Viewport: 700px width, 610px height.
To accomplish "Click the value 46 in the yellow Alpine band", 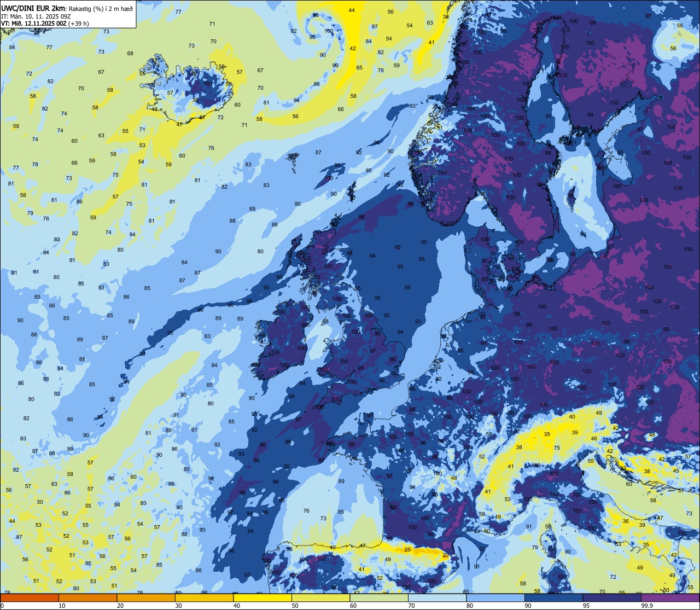I will pyautogui.click(x=594, y=439).
